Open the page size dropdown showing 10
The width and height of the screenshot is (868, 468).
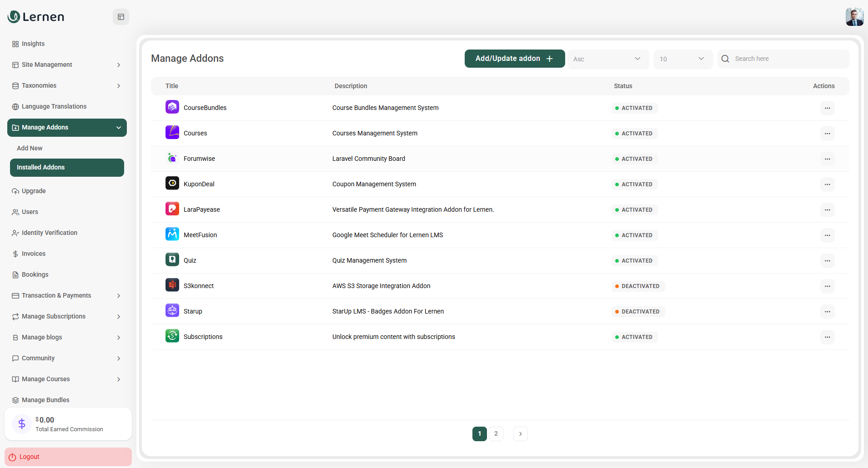[682, 59]
